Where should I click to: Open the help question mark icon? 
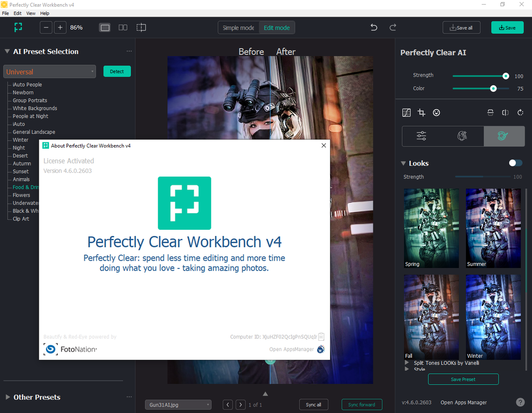coord(520,402)
